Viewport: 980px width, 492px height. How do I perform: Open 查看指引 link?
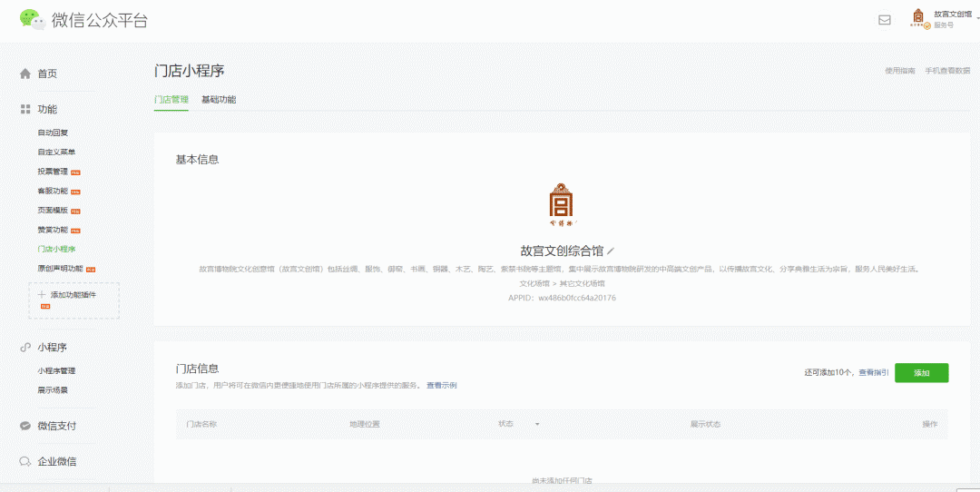pyautogui.click(x=874, y=372)
